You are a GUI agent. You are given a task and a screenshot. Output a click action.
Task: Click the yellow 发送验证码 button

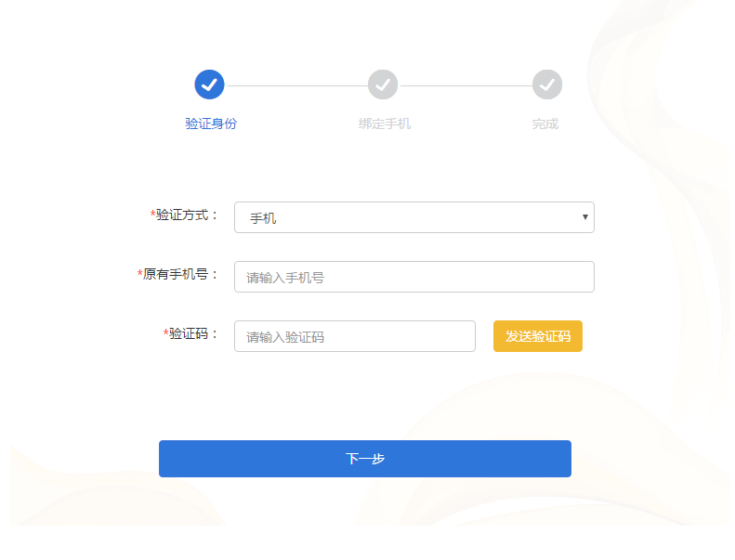pyautogui.click(x=538, y=336)
